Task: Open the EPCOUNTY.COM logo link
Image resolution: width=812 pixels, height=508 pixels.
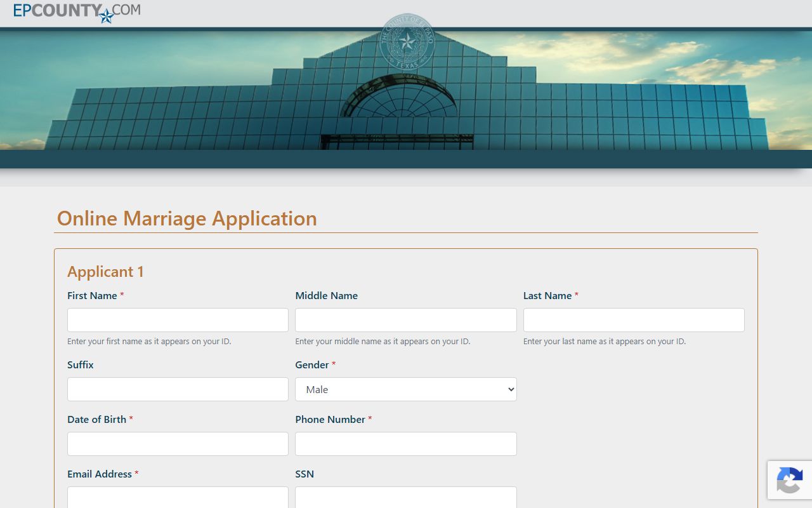Action: click(77, 13)
